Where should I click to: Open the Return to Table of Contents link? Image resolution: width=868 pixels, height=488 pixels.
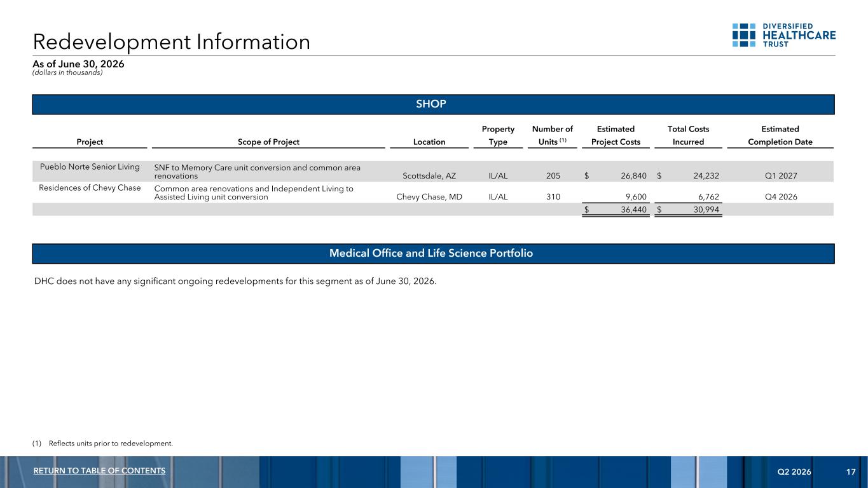(99, 471)
